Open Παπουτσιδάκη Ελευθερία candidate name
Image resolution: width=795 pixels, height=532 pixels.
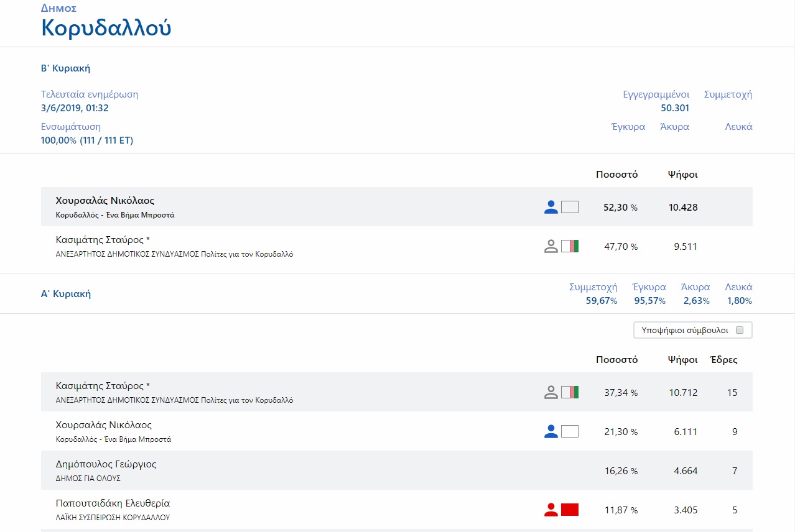[113, 503]
